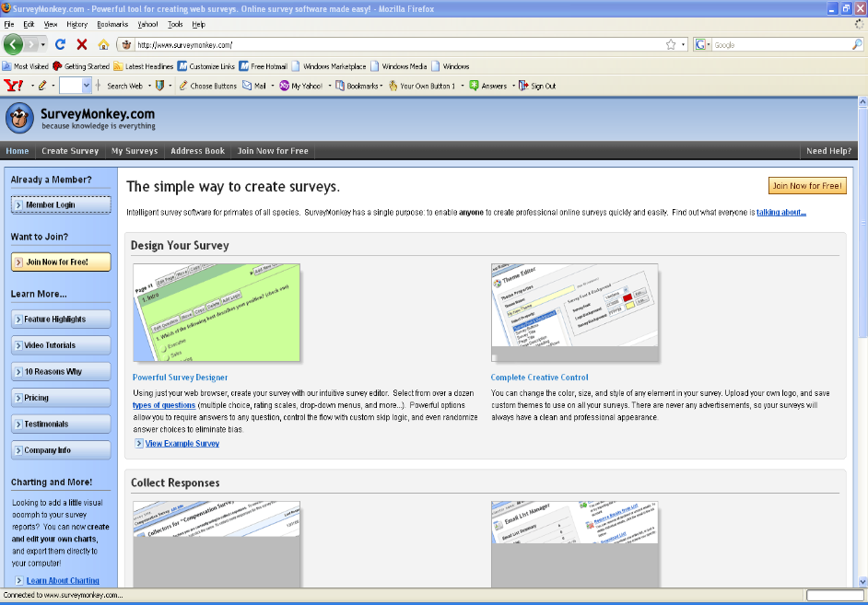Screen dimensions: 868x605
Task: Bookmark this page with the star icon
Action: [671, 44]
